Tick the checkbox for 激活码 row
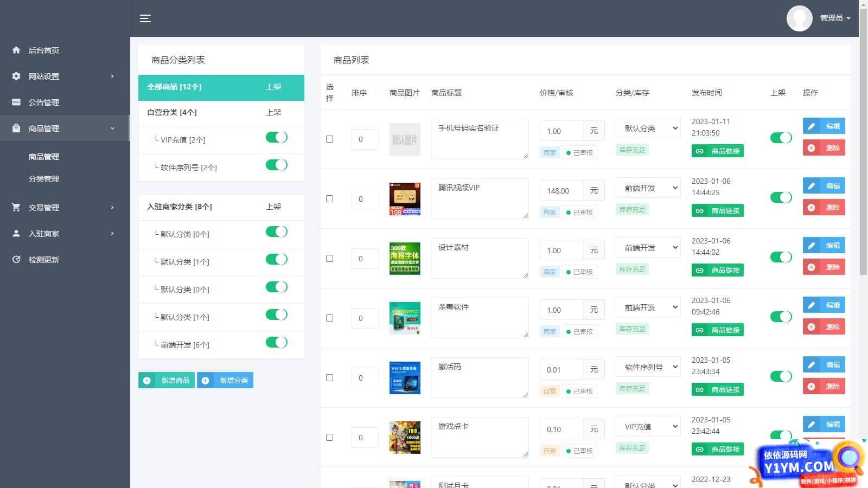868x488 pixels. [329, 377]
